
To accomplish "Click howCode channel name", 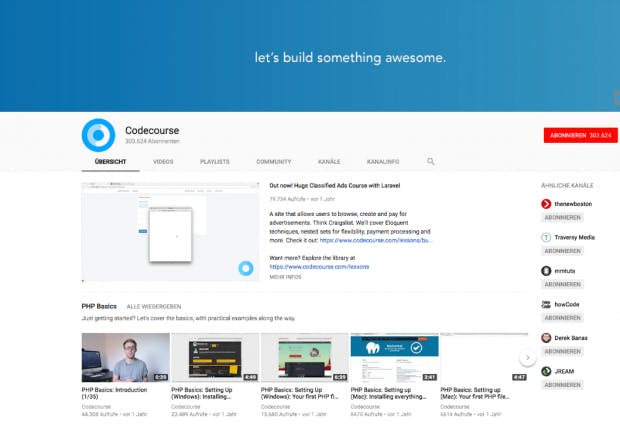I will click(567, 304).
